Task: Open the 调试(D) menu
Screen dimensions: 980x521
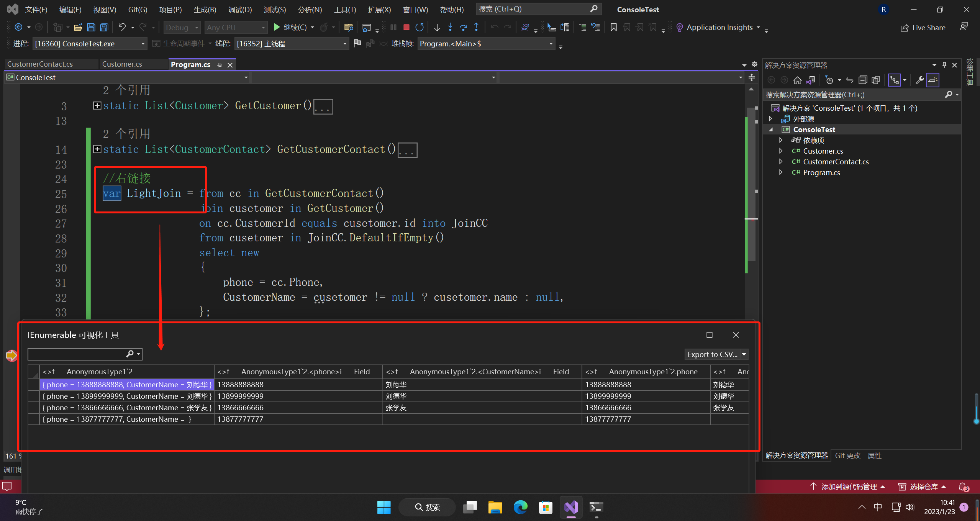Action: pos(240,10)
